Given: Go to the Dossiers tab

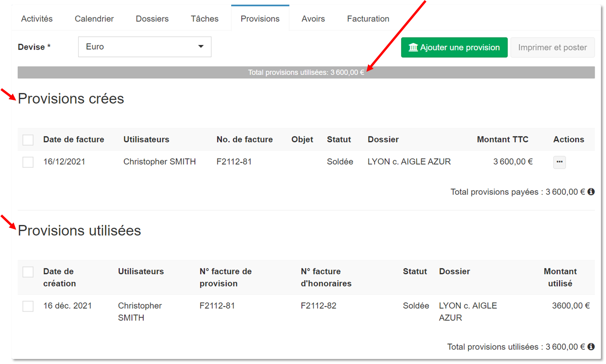Looking at the screenshot, I should (152, 19).
